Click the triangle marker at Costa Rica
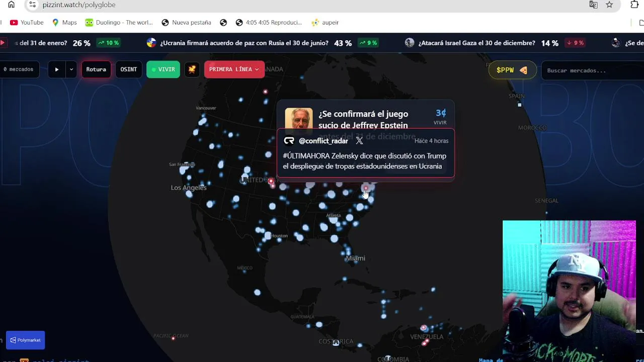The image size is (644, 362). tap(336, 343)
